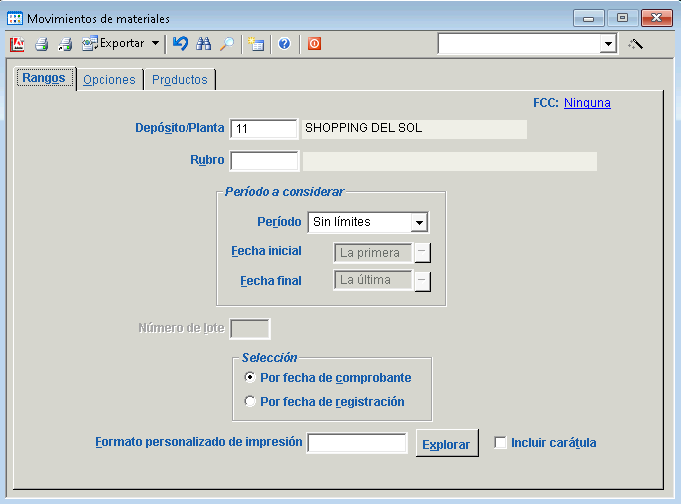Select Por fecha de comprobante option
Screen dimensions: 681x504
pos(250,378)
